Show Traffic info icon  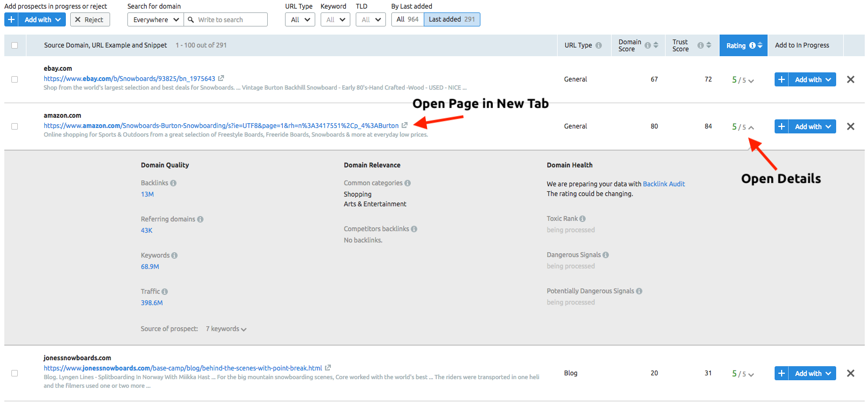(165, 292)
